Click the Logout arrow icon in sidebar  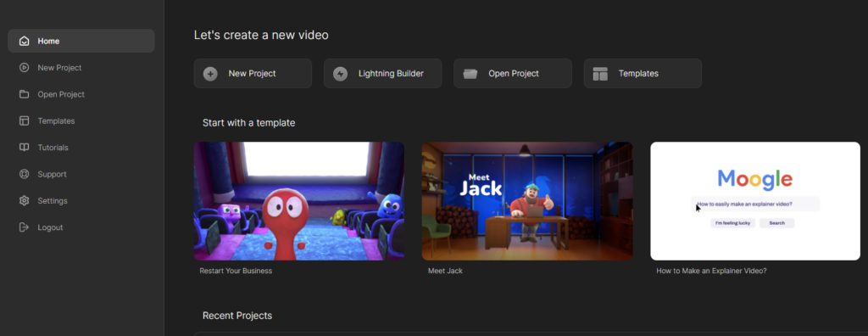[24, 227]
